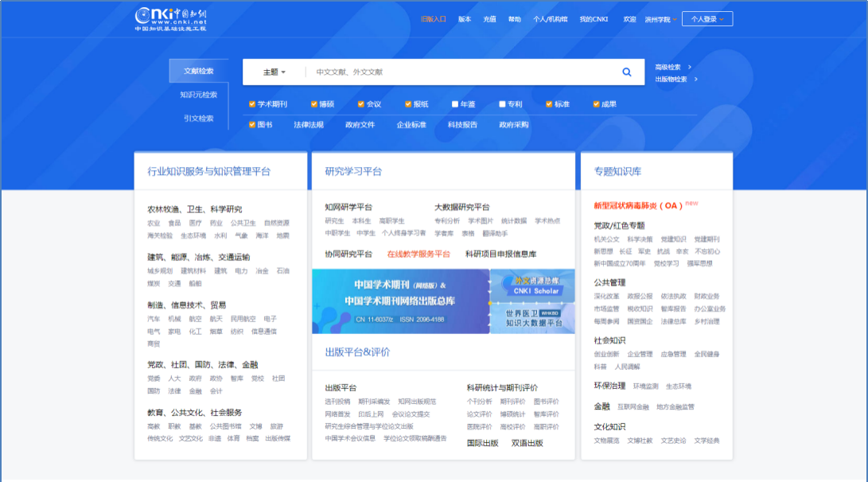Toggle the 标准 checkbox
868x482 pixels.
(x=549, y=104)
